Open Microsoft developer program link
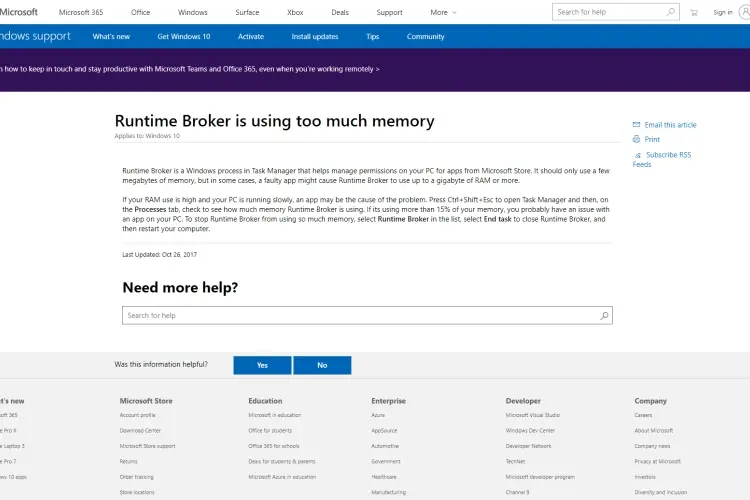 pos(540,477)
